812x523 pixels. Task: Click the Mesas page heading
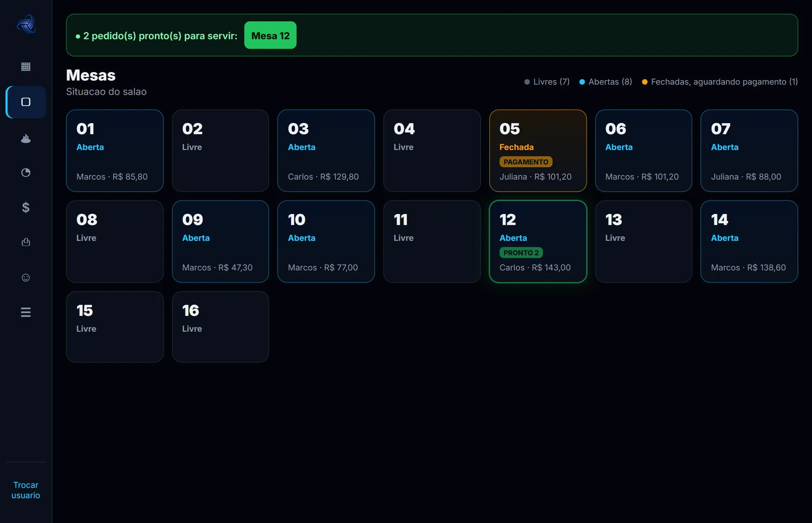pyautogui.click(x=91, y=75)
